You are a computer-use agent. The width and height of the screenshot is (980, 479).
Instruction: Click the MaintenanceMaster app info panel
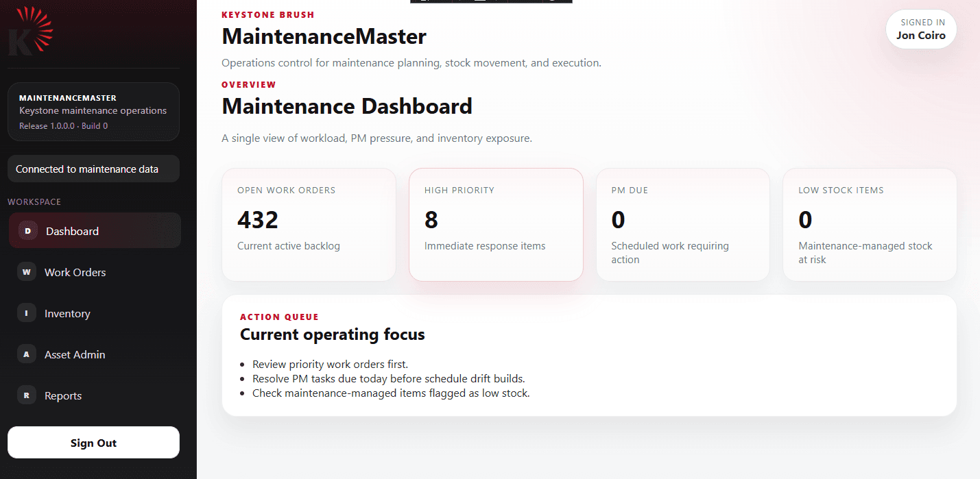(93, 111)
